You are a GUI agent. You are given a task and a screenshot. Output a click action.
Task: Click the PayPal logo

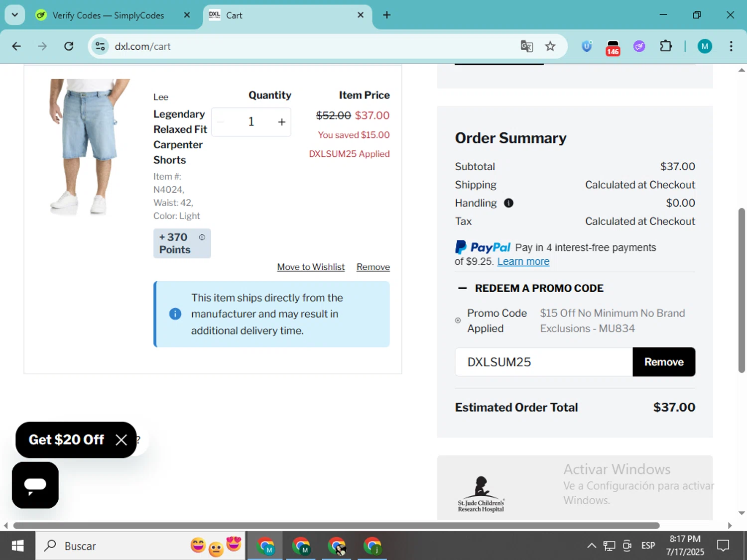(483, 247)
